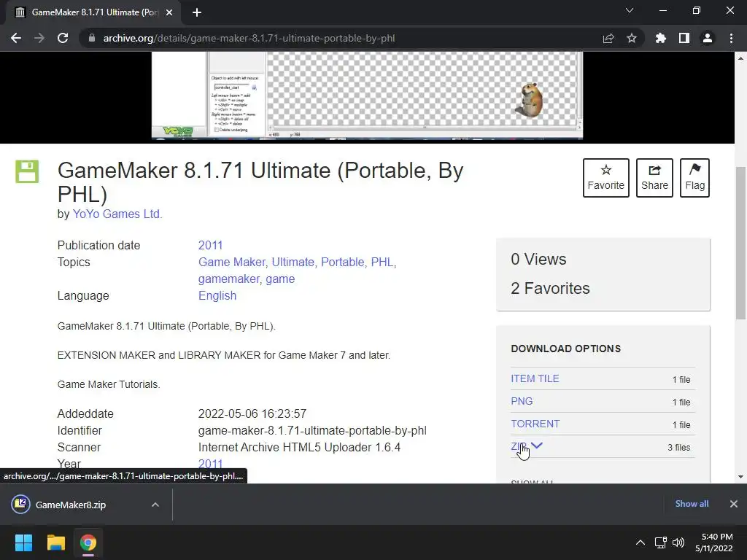Click the page vertical scrollbar thumb
This screenshot has width=747, height=560.
click(x=740, y=243)
